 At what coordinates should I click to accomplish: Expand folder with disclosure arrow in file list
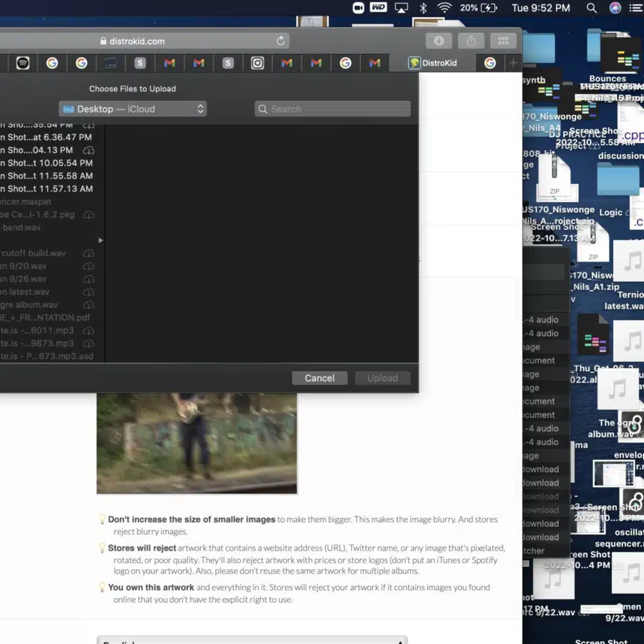(x=101, y=240)
